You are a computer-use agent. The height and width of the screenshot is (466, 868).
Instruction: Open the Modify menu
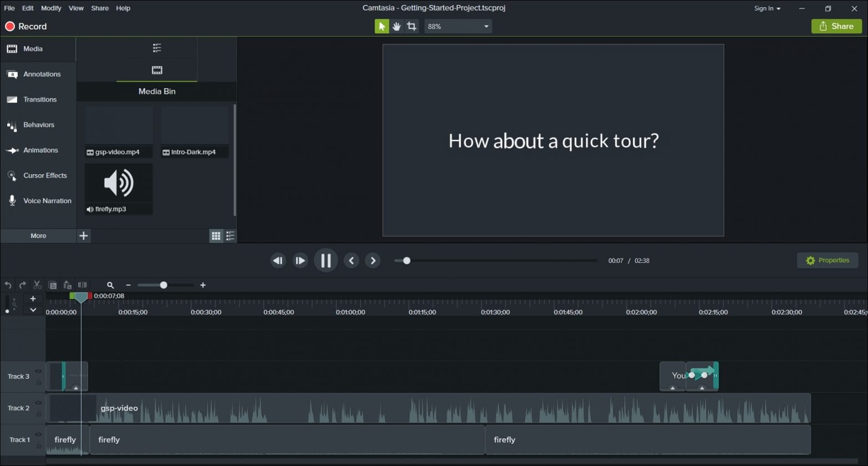[50, 8]
